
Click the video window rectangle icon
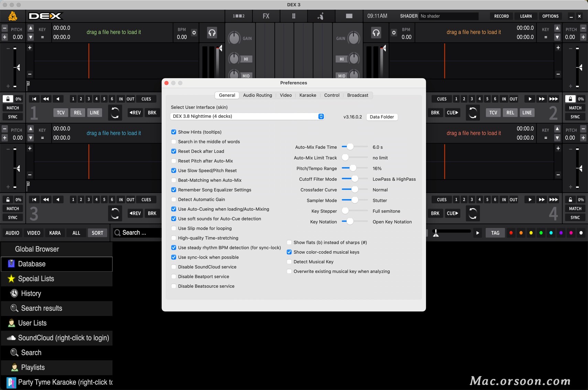click(349, 16)
